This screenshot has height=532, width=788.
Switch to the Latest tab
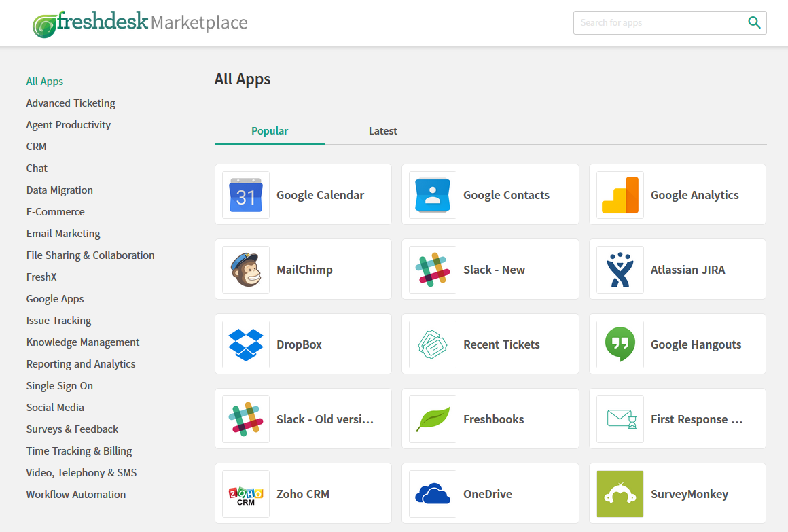383,130
